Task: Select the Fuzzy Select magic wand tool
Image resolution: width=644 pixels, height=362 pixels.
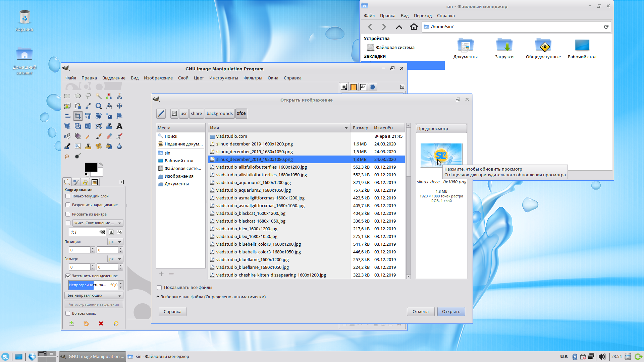Action: [99, 96]
